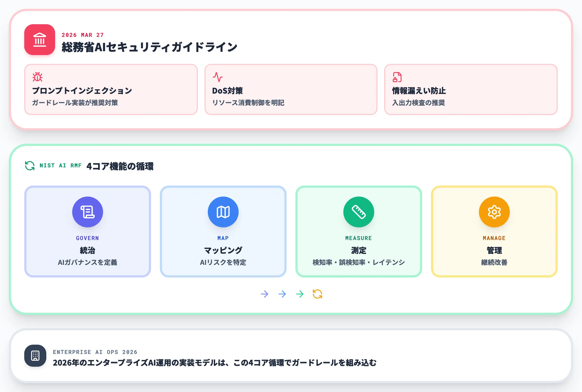Click the activity pulse icon above DoS対策

[217, 77]
